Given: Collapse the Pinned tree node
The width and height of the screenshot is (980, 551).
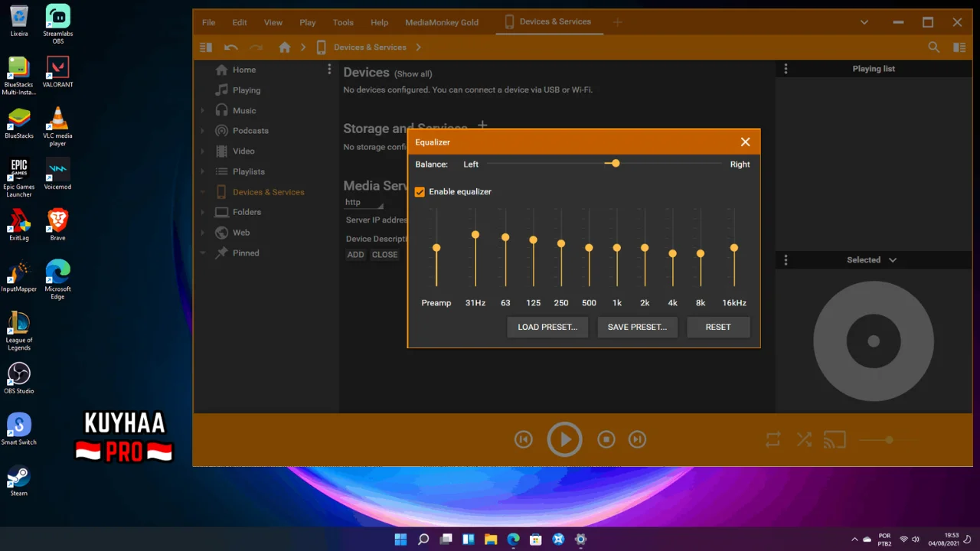Looking at the screenshot, I should tap(202, 253).
